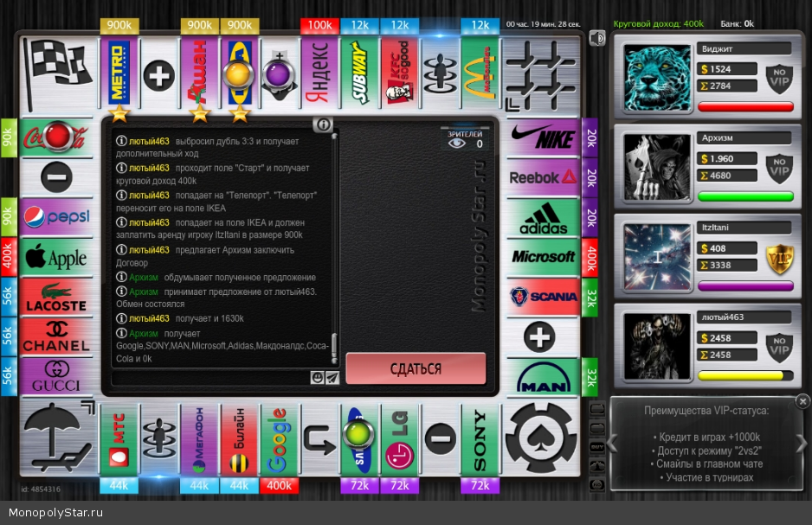Click the plus chance cell beside METRO
812x525 pixels.
[158, 75]
